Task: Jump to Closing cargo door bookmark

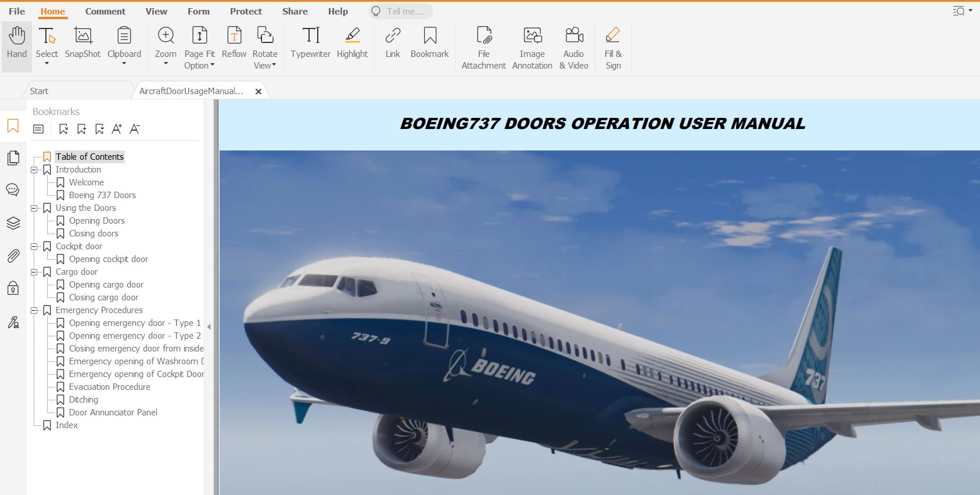Action: pyautogui.click(x=103, y=297)
